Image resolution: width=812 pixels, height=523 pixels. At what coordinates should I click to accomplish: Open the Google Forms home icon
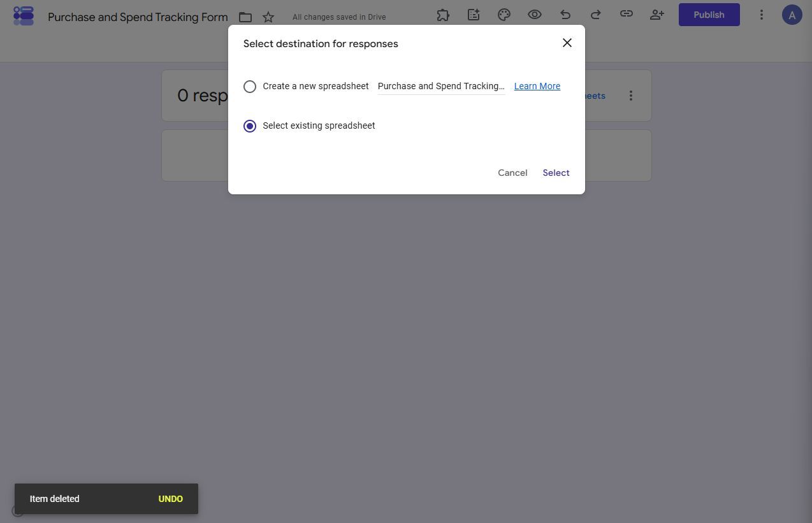coord(24,16)
